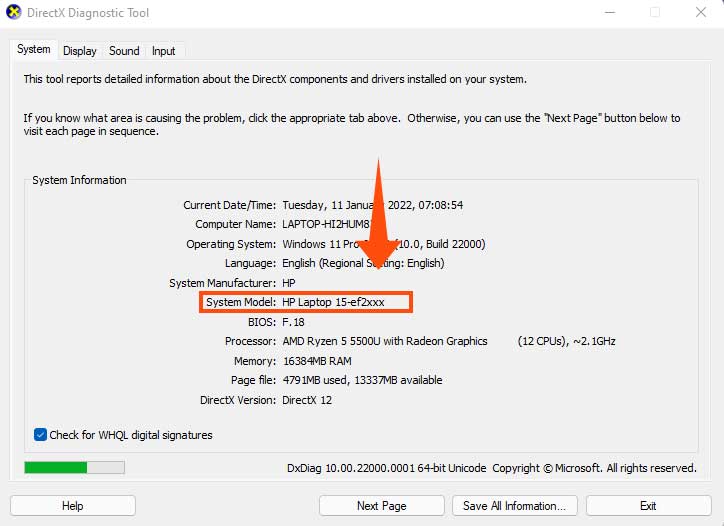Click the green progress bar
The width and height of the screenshot is (724, 526).
(x=74, y=467)
